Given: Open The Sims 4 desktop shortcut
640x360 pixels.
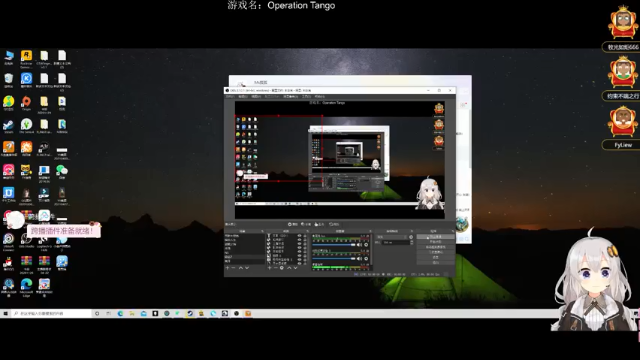Looking at the screenshot, I should pyautogui.click(x=27, y=126).
